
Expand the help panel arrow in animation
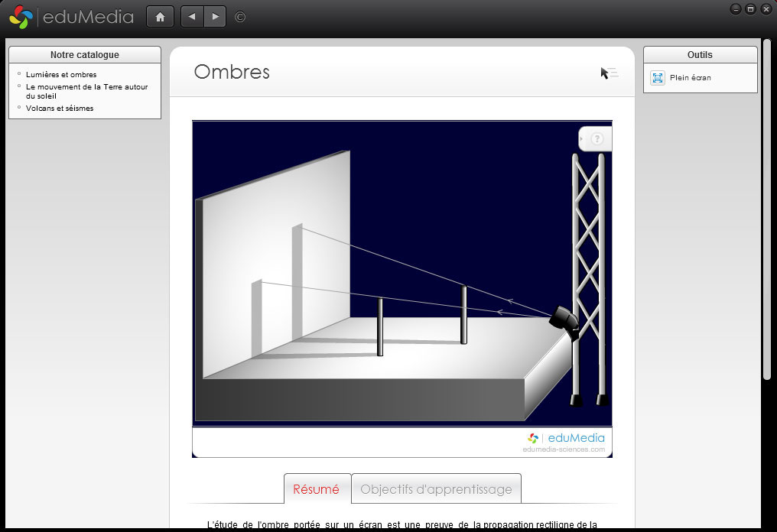pos(582,139)
